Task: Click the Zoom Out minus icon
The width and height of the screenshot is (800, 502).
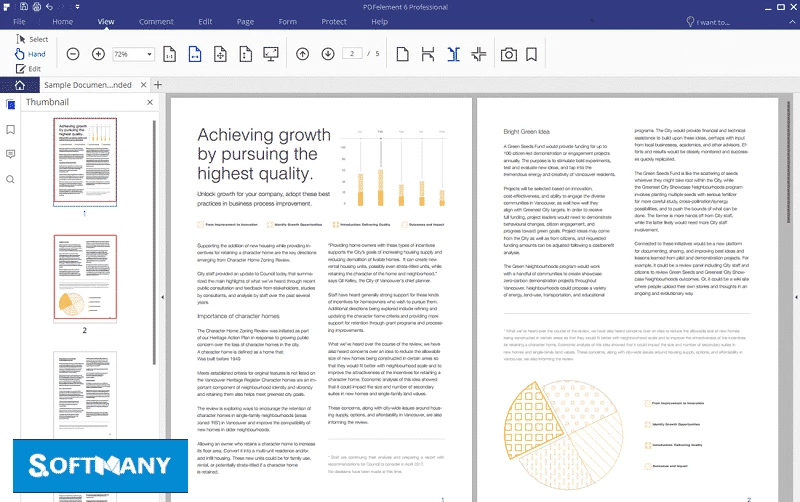Action: pos(73,54)
